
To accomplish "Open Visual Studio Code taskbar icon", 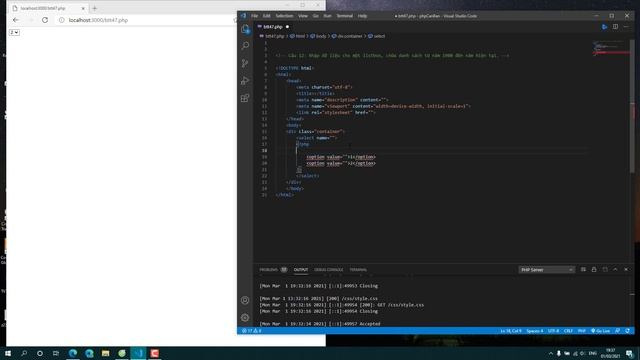I will [x=138, y=353].
